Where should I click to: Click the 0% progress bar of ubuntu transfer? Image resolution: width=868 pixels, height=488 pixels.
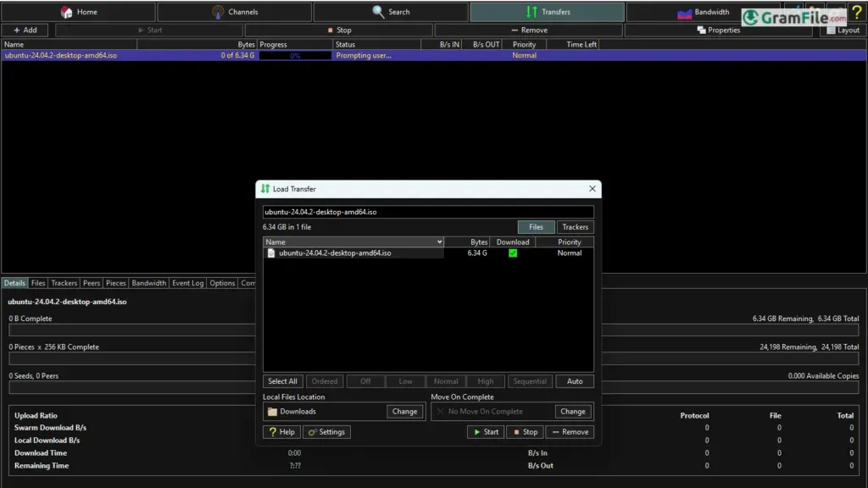click(x=295, y=55)
